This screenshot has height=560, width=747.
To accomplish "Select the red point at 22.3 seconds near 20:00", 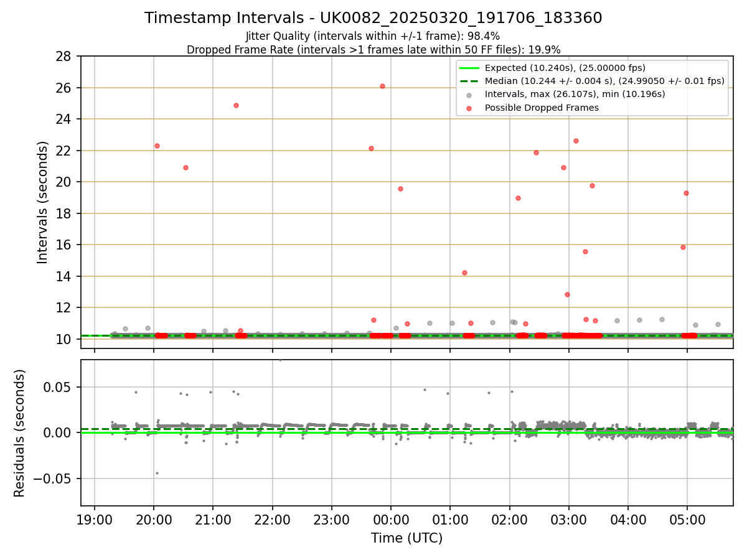I will pos(157,146).
